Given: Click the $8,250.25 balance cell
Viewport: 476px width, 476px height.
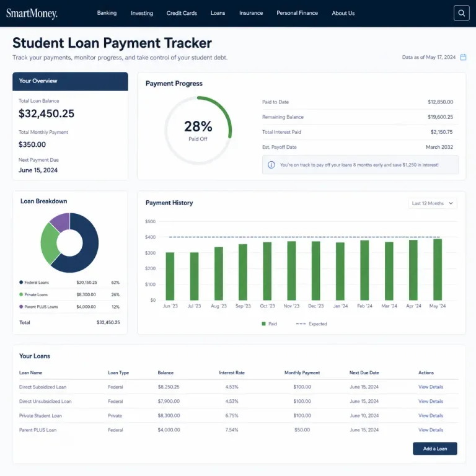Looking at the screenshot, I should (169, 387).
